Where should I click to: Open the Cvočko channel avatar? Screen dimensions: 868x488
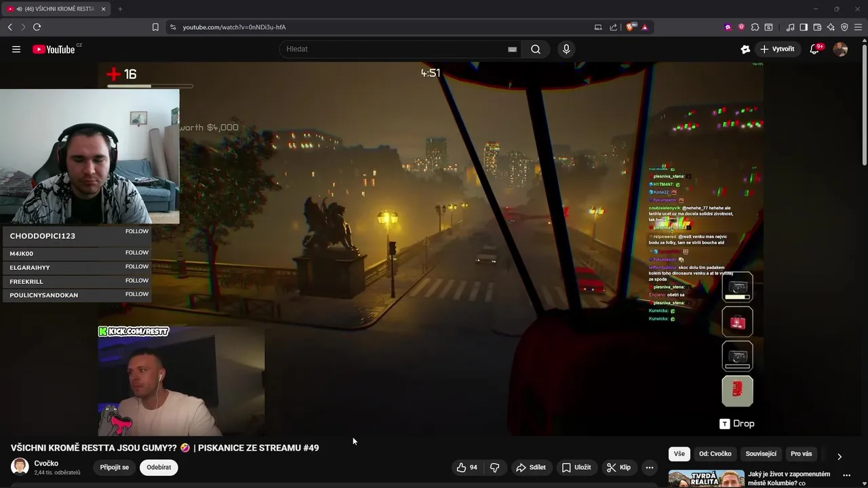tap(20, 467)
